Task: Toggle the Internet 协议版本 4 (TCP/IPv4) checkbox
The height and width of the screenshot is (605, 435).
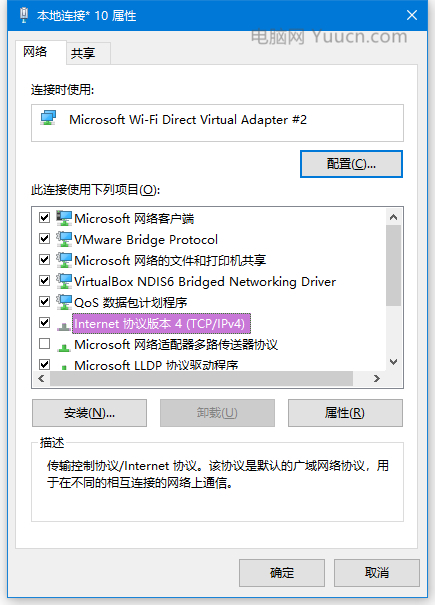Action: (x=45, y=322)
